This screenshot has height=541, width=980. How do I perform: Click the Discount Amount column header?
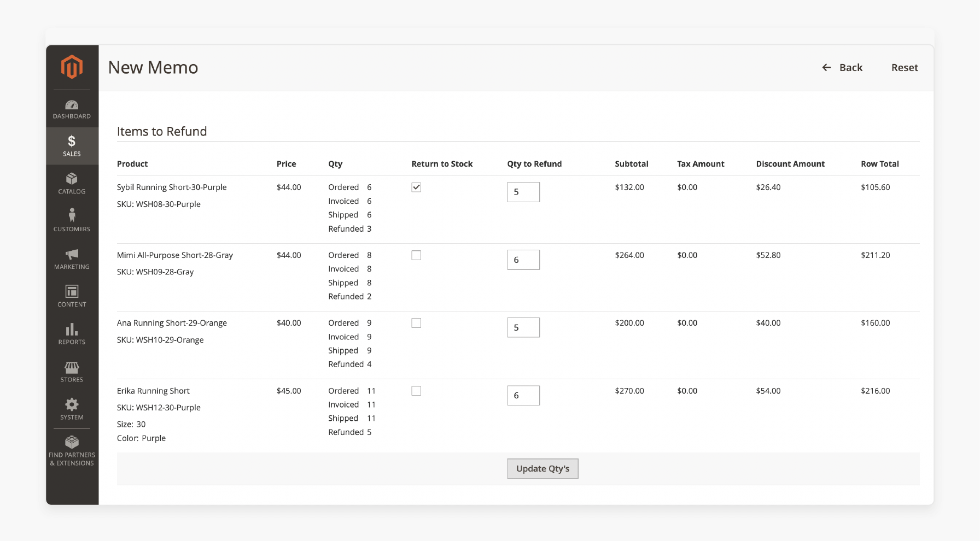[790, 164]
